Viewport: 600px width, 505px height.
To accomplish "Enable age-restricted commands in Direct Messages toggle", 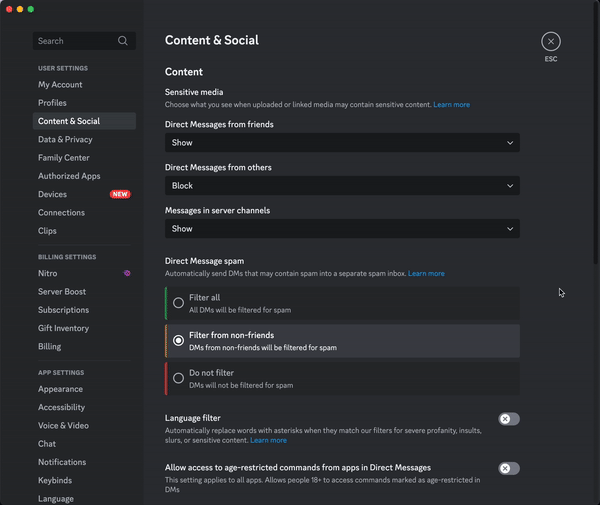I will click(x=509, y=468).
